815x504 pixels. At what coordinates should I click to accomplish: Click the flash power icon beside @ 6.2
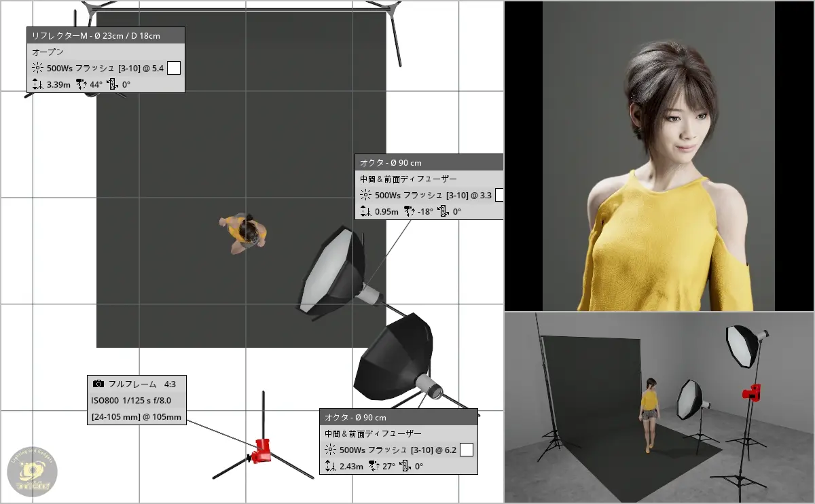point(330,450)
